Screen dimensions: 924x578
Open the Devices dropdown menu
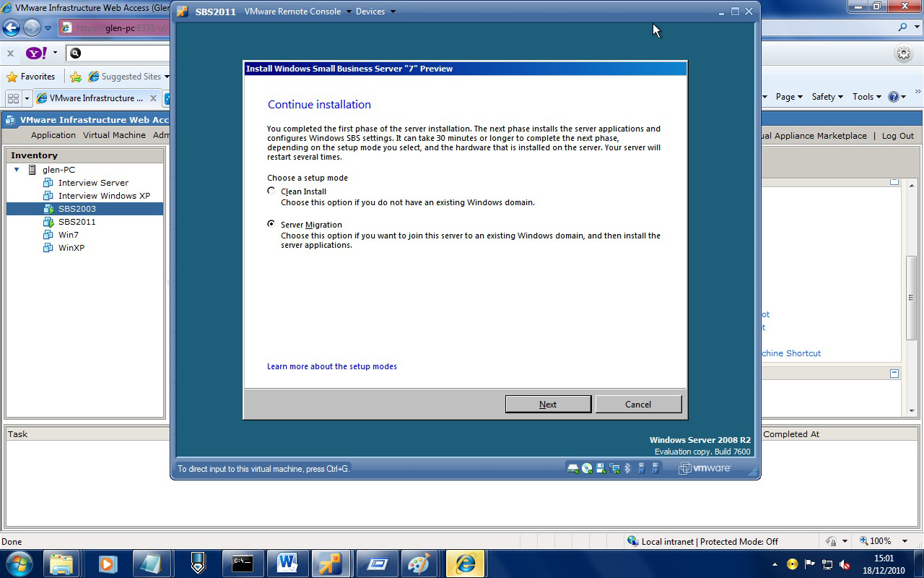coord(369,11)
